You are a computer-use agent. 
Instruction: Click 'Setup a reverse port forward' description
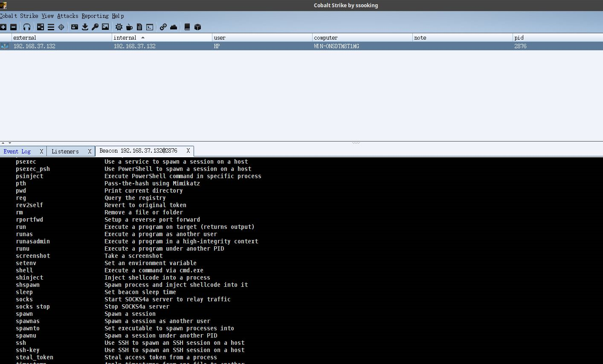pos(152,220)
